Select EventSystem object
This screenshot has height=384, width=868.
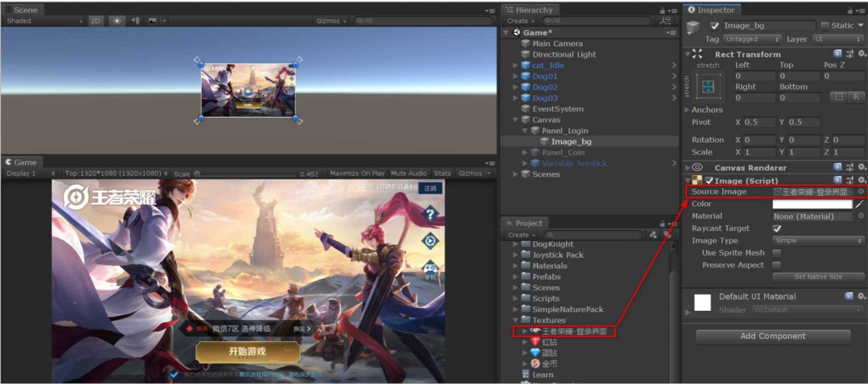tap(557, 109)
